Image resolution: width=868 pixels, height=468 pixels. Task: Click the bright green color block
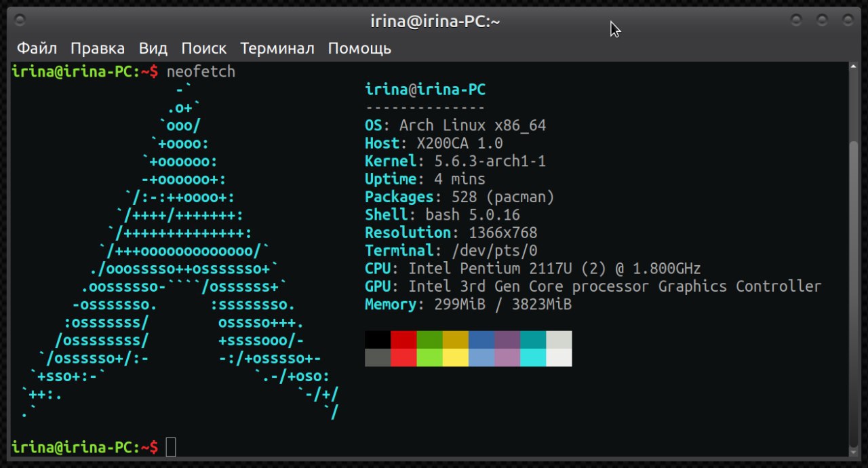pos(429,357)
